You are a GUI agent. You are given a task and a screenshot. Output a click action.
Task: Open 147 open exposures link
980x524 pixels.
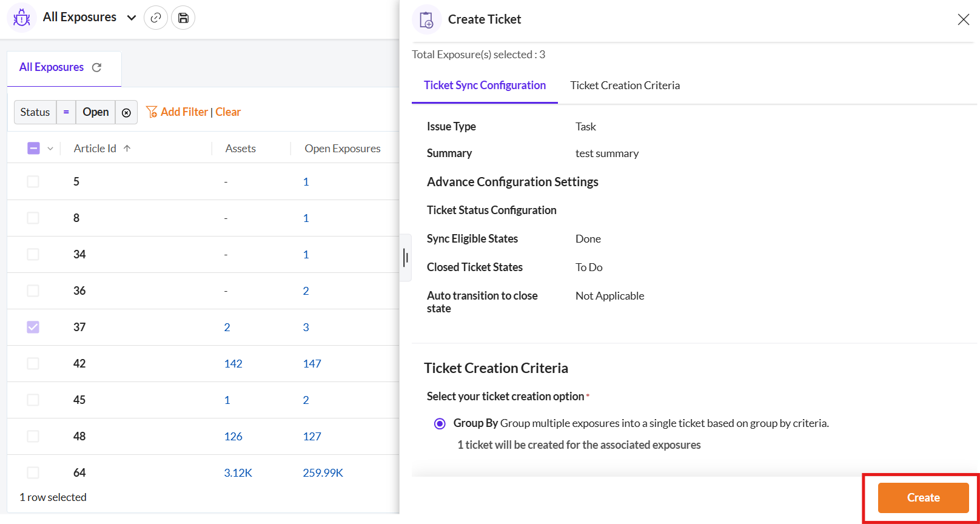click(312, 364)
